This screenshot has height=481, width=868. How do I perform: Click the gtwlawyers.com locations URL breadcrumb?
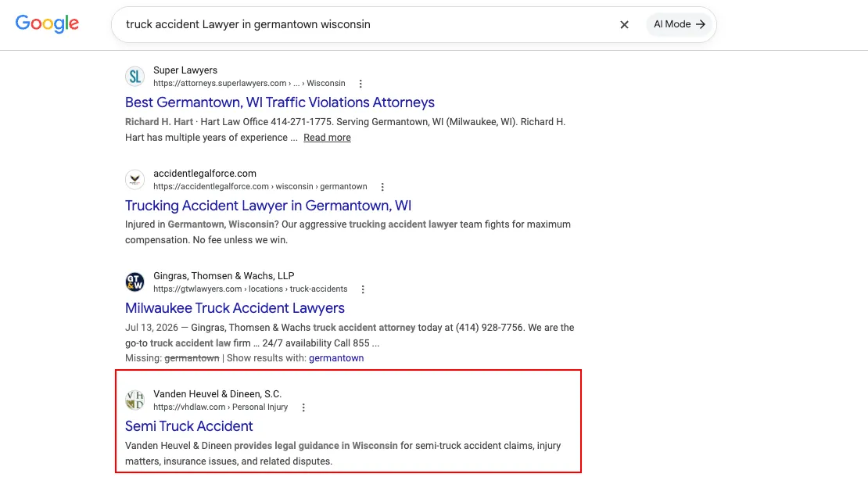click(250, 289)
